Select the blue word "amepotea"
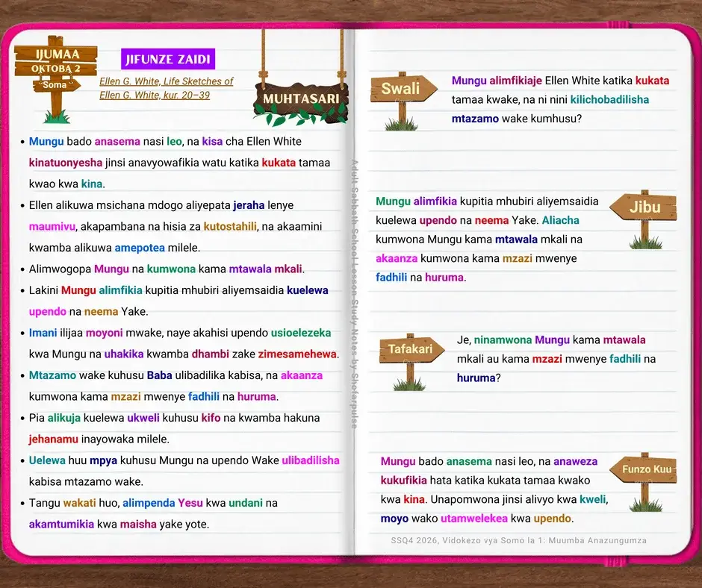Image resolution: width=702 pixels, height=588 pixels. tap(140, 248)
